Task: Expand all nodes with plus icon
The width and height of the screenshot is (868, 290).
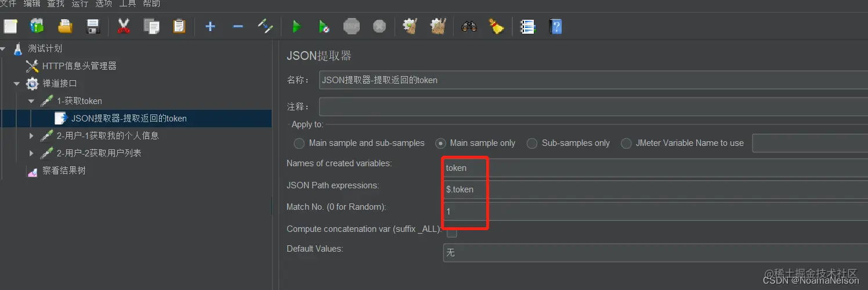Action: point(210,26)
